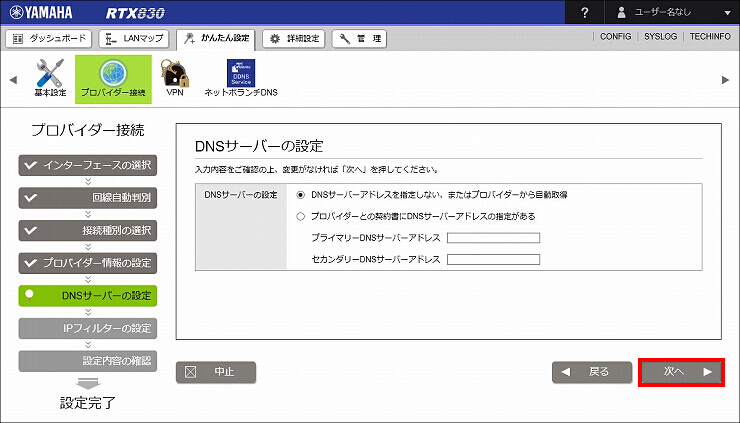The width and height of the screenshot is (740, 423).
Task: Click the 中止 cancel button
Action: click(216, 372)
